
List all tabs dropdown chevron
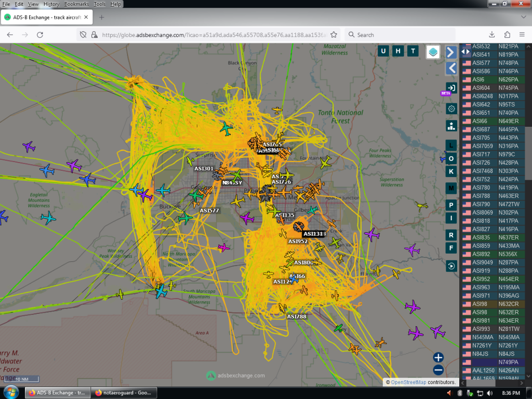click(x=524, y=17)
